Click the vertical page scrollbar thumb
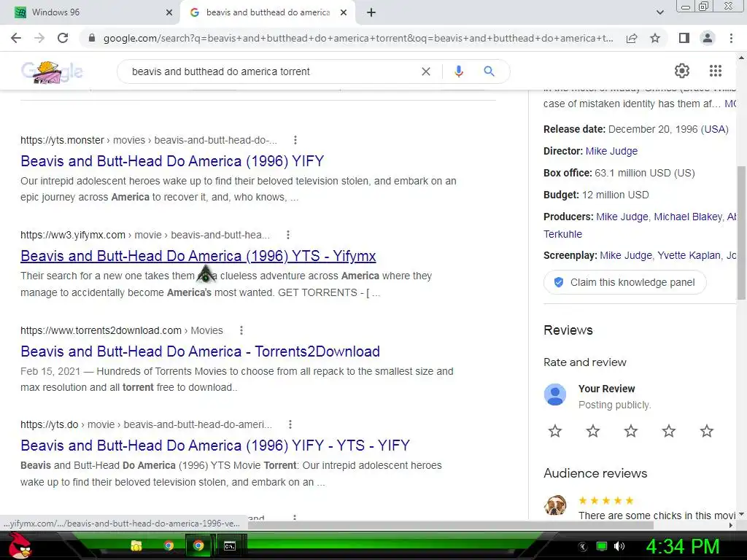Viewport: 747px width, 560px height. tap(741, 233)
